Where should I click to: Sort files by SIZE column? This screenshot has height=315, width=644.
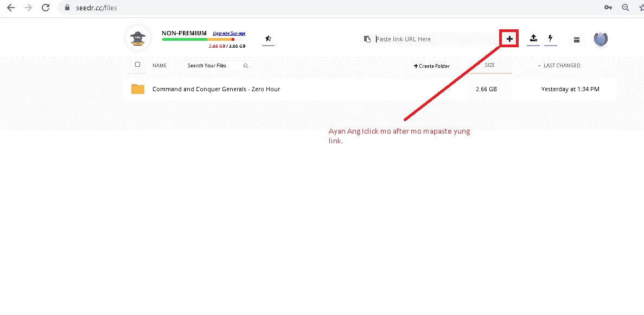tap(489, 65)
